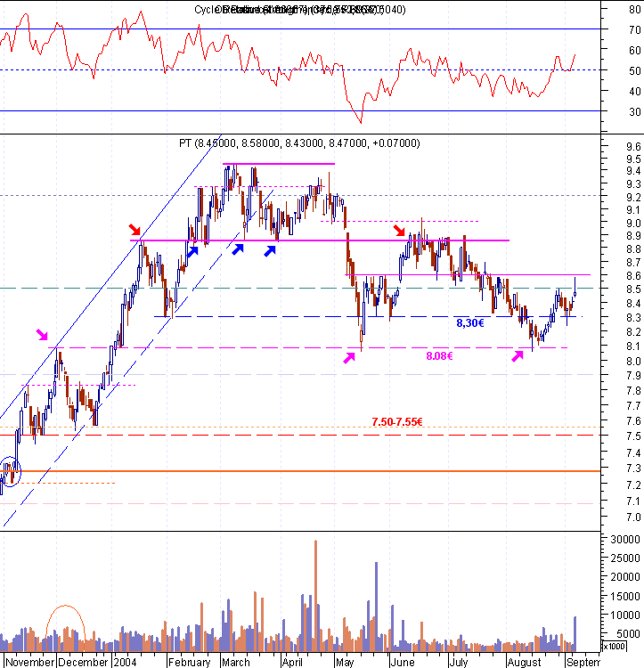Click the 20000 volume axis value
Image resolution: width=644 pixels, height=668 pixels.
[624, 577]
